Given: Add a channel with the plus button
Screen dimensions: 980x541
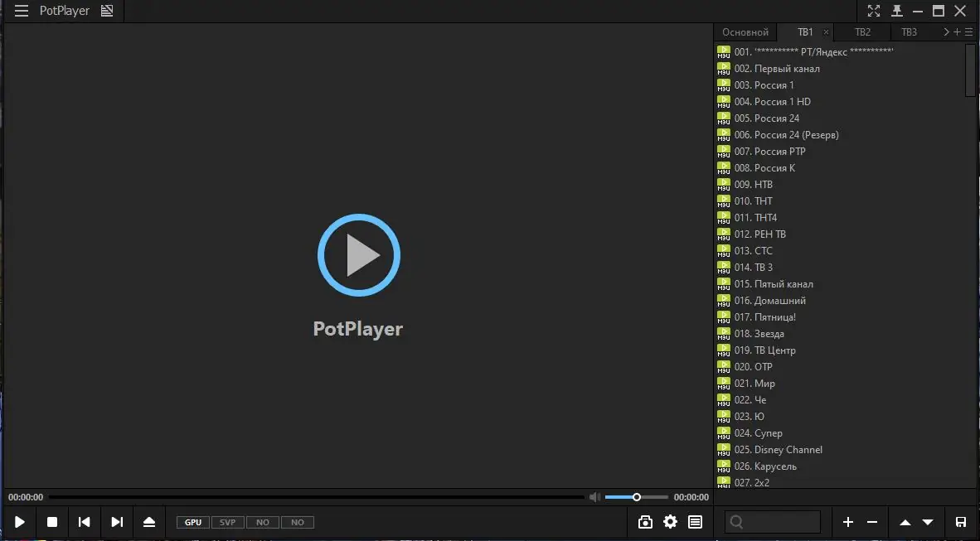Looking at the screenshot, I should (x=848, y=522).
